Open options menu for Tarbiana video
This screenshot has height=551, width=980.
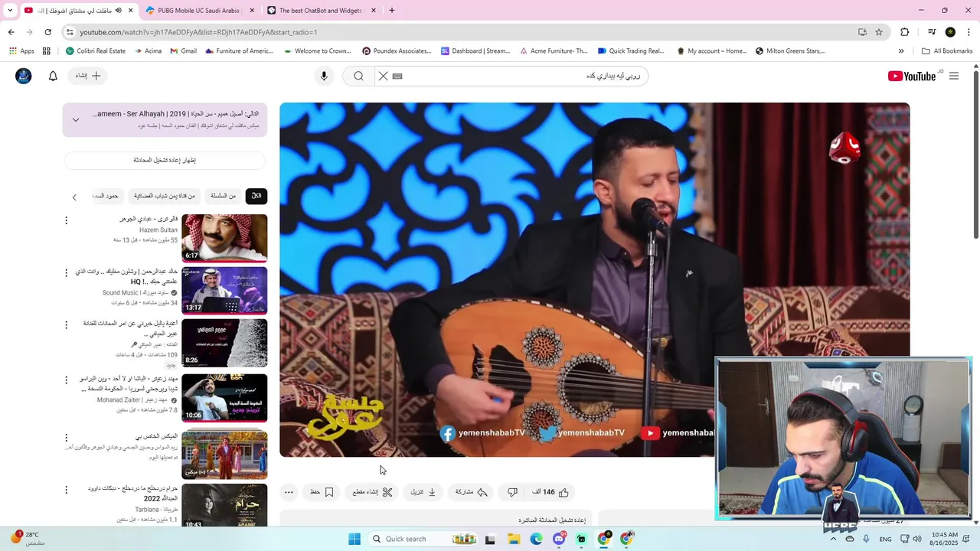click(66, 489)
